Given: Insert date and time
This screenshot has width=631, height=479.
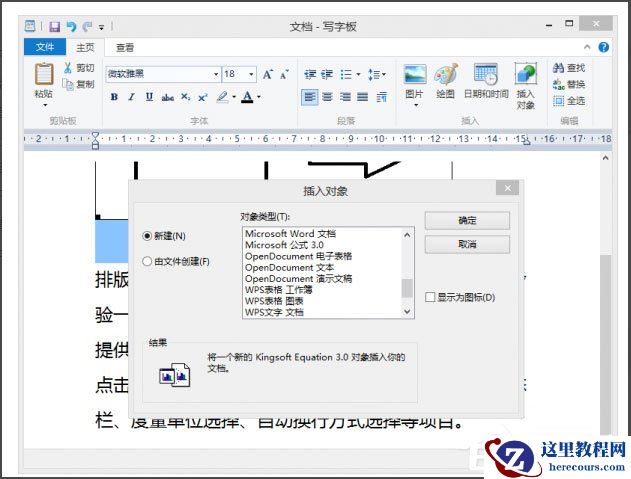Looking at the screenshot, I should tap(486, 74).
